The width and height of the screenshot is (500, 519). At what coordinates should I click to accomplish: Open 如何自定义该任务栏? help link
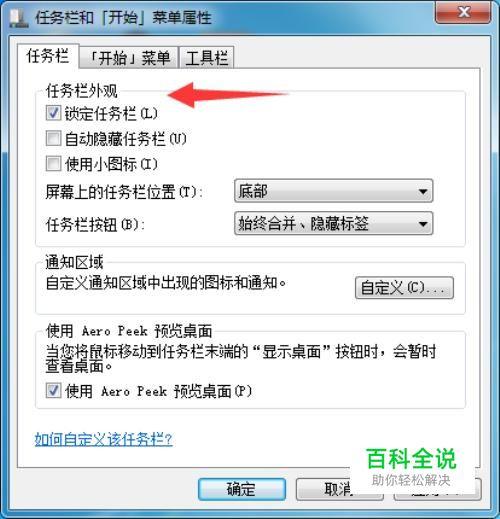coord(103,439)
